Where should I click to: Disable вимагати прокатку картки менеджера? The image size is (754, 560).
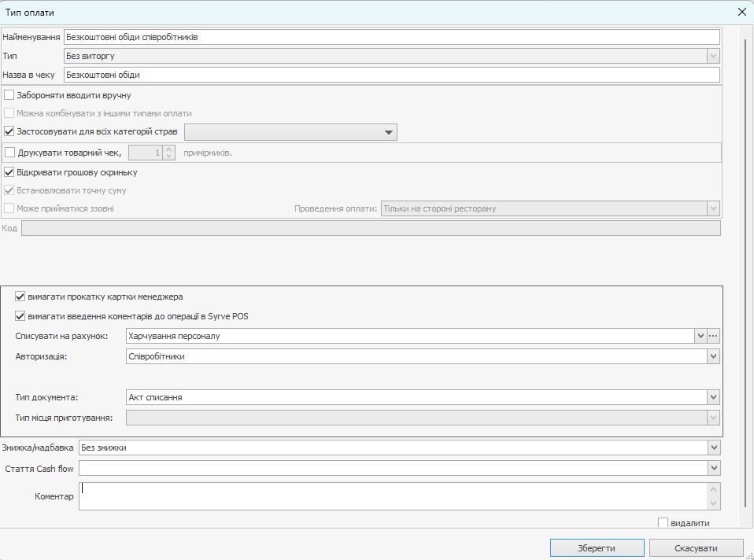click(x=20, y=297)
